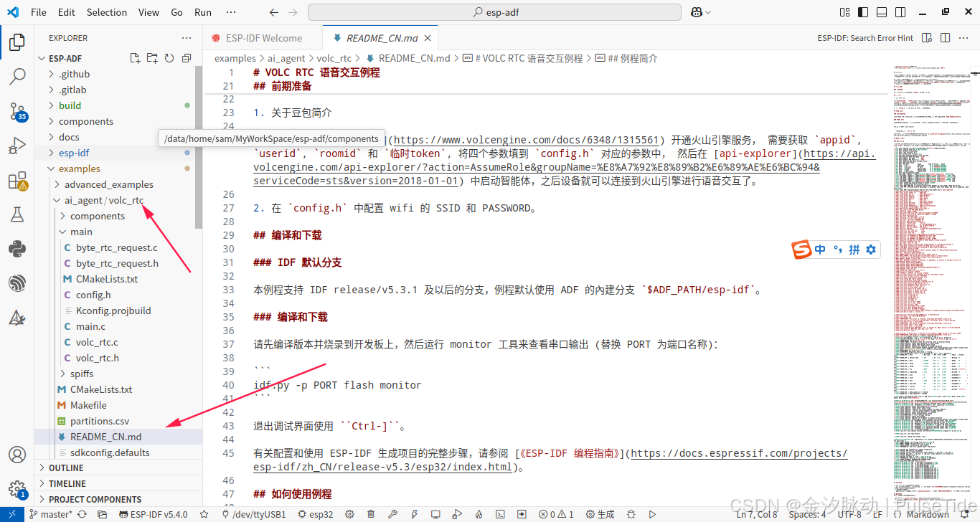Click the Accounts icon in activity bar
980x522 pixels.
pyautogui.click(x=17, y=455)
